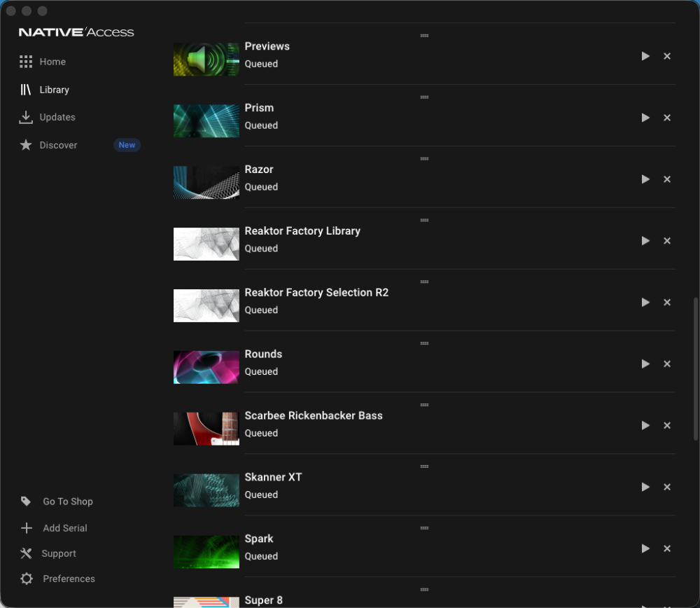Click the Spark product thumbnail
The height and width of the screenshot is (608, 700).
[206, 552]
